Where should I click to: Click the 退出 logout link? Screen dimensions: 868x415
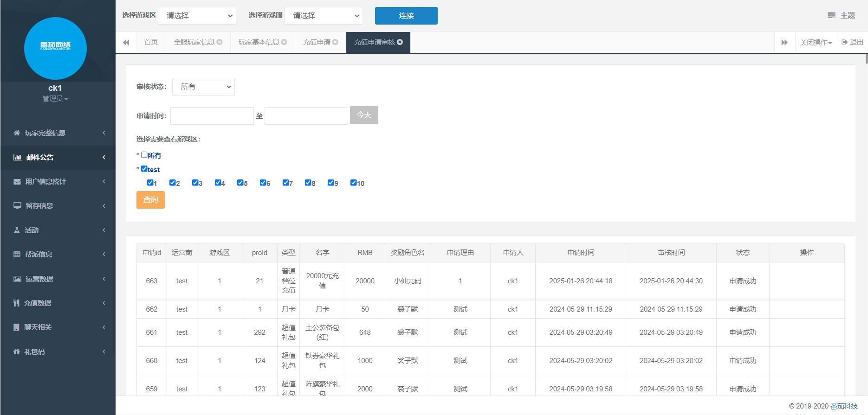coord(852,42)
